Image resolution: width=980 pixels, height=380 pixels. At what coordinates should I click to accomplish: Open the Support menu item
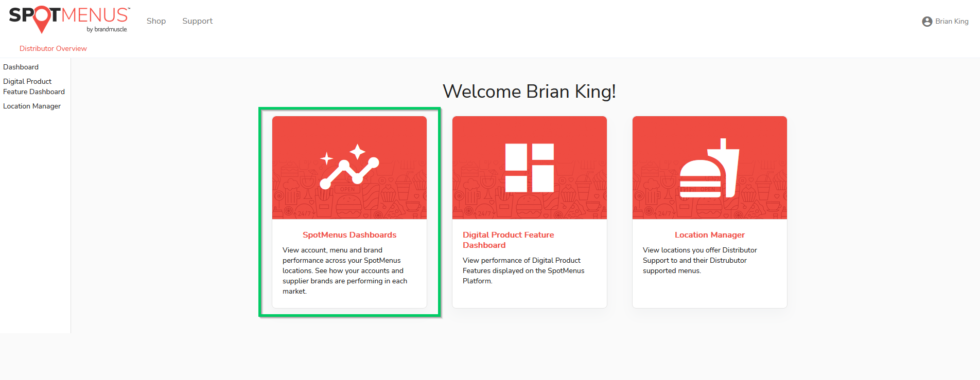point(197,21)
